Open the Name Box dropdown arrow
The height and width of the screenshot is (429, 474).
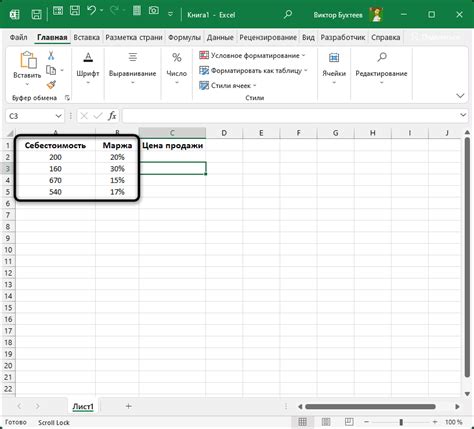tap(58, 116)
